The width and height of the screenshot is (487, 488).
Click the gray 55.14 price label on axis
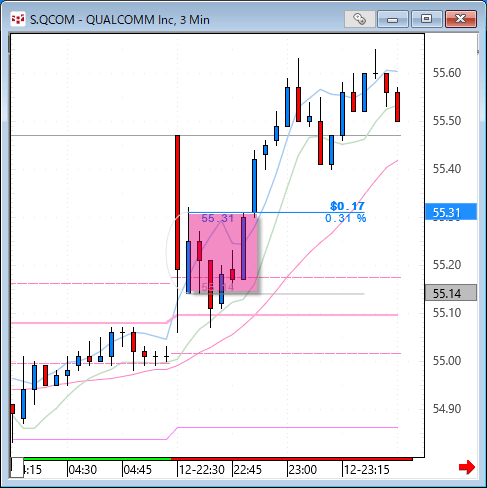pyautogui.click(x=451, y=293)
